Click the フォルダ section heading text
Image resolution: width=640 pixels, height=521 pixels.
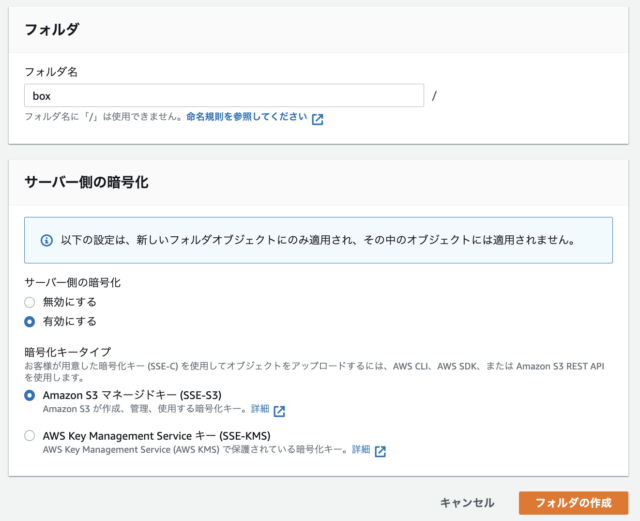click(x=51, y=29)
